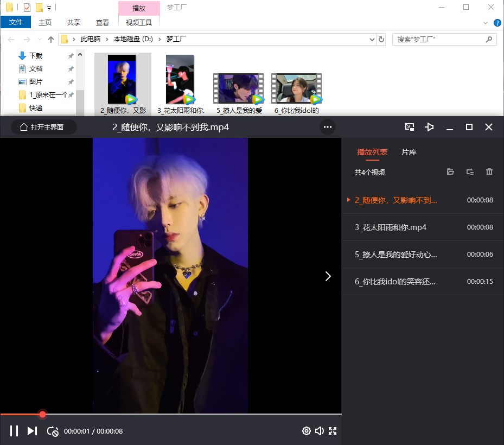Unpin 文档 from quick access
504x445 pixels.
[x=71, y=69]
